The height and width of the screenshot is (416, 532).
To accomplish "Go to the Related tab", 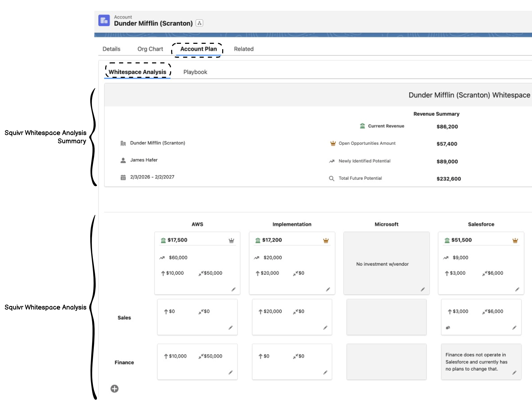I will pos(244,49).
